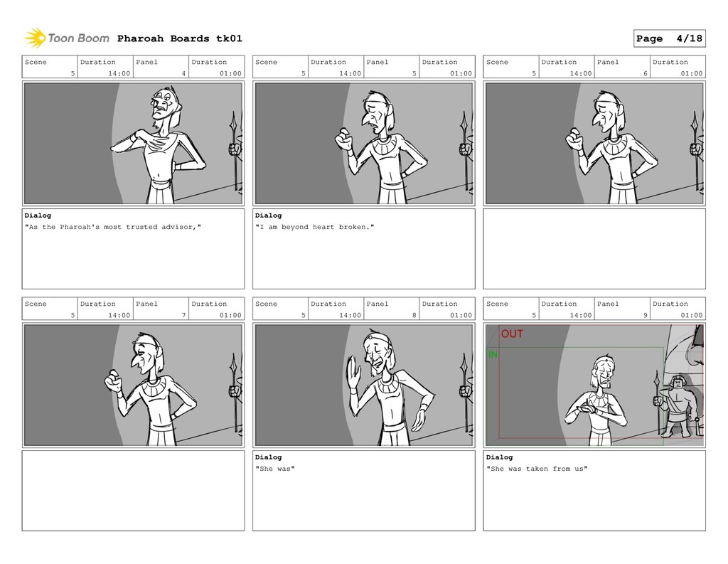Viewport: 728px width, 564px height.
Task: Click the Pharoah Boards tk01 title
Action: (x=180, y=38)
